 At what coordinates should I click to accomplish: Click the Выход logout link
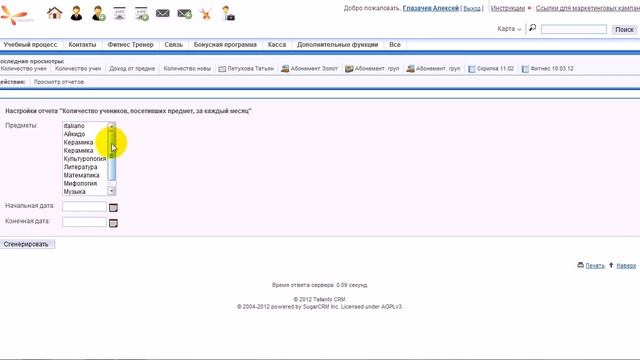point(472,8)
